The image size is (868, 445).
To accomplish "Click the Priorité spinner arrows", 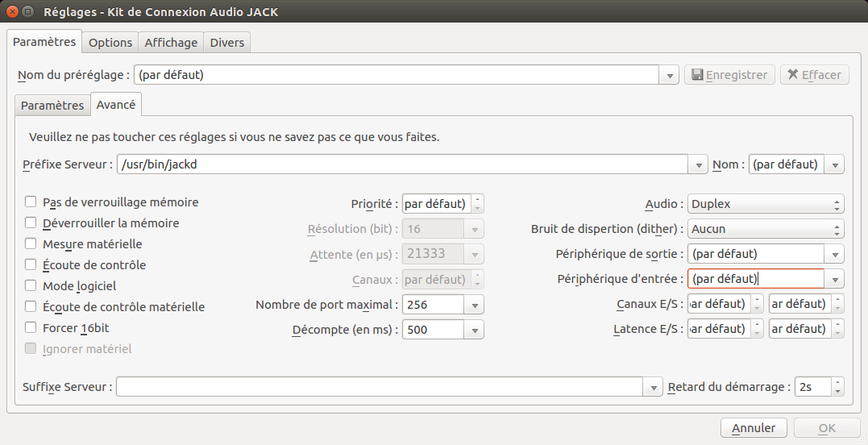I will coord(477,204).
